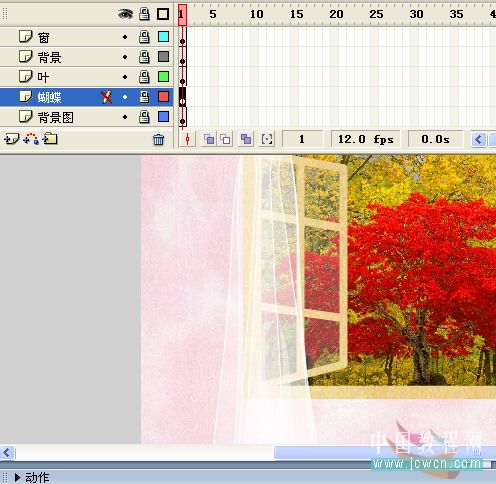Screen dimensions: 496x484
Task: Click frame 10 on the timeline ruler
Action: 257,14
